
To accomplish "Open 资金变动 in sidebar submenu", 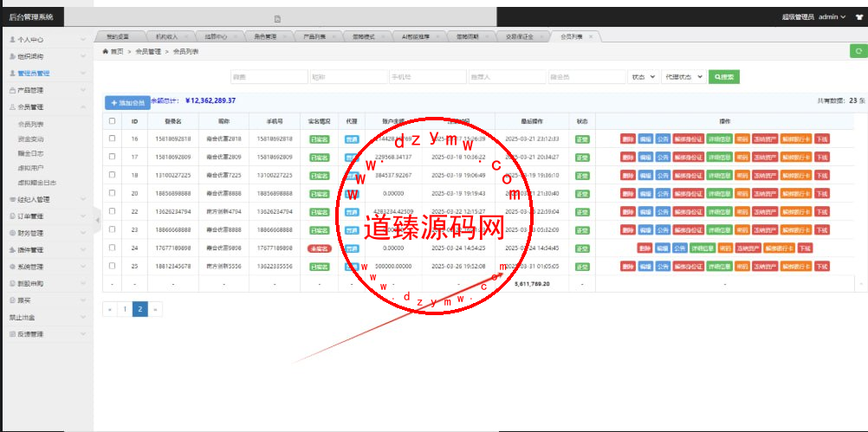I will coord(30,139).
